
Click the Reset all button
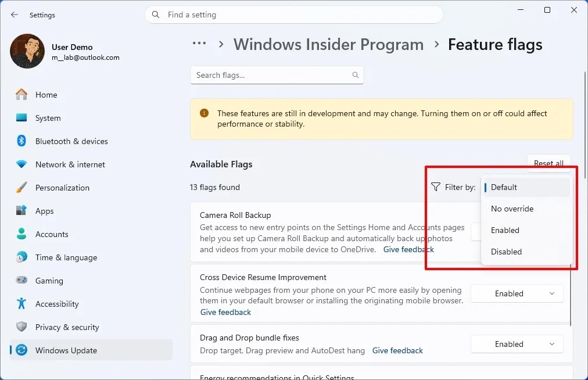coord(548,163)
